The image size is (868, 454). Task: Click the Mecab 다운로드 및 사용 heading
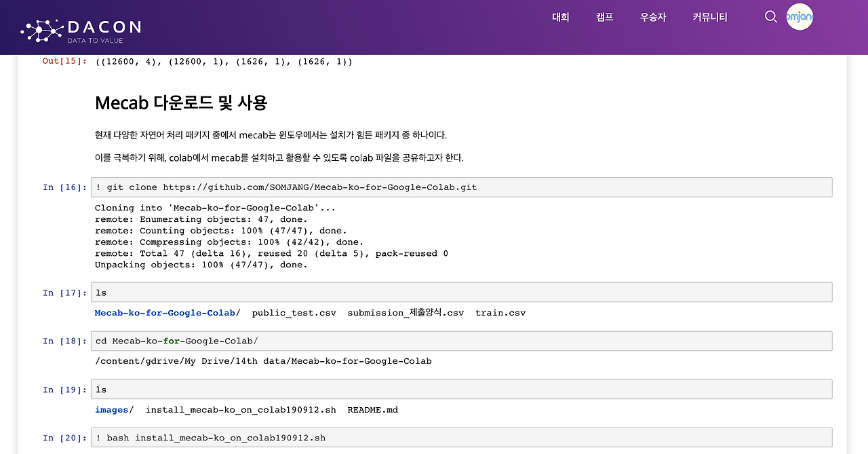point(181,102)
